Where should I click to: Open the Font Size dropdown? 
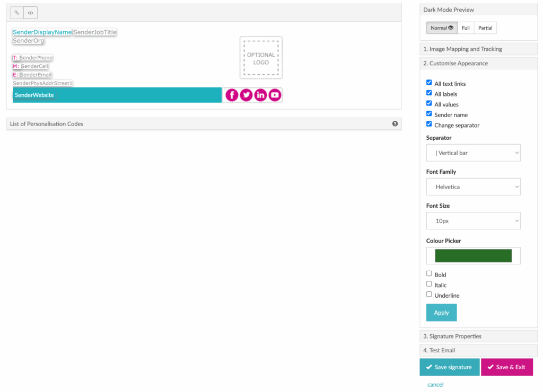473,221
